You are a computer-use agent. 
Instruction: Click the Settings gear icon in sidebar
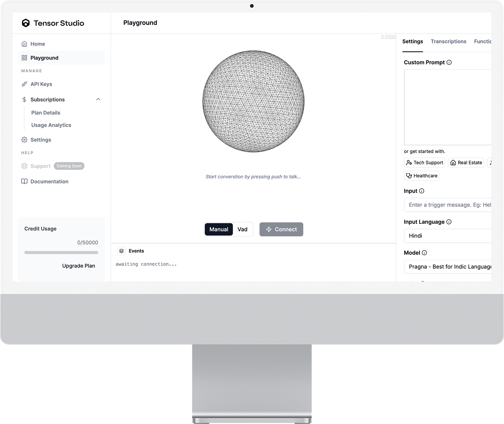click(x=24, y=140)
